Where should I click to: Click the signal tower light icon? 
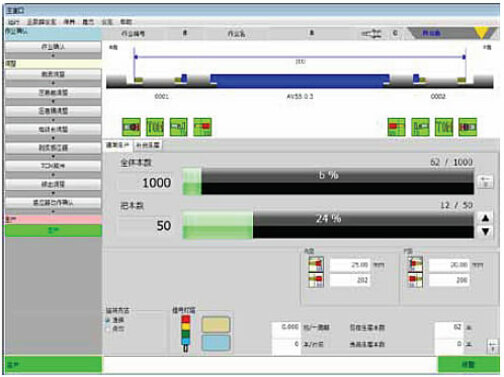click(x=186, y=333)
